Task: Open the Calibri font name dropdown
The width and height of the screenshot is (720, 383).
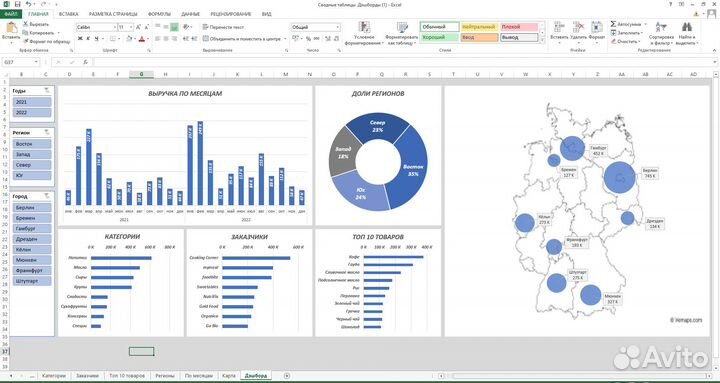Action: (114, 27)
